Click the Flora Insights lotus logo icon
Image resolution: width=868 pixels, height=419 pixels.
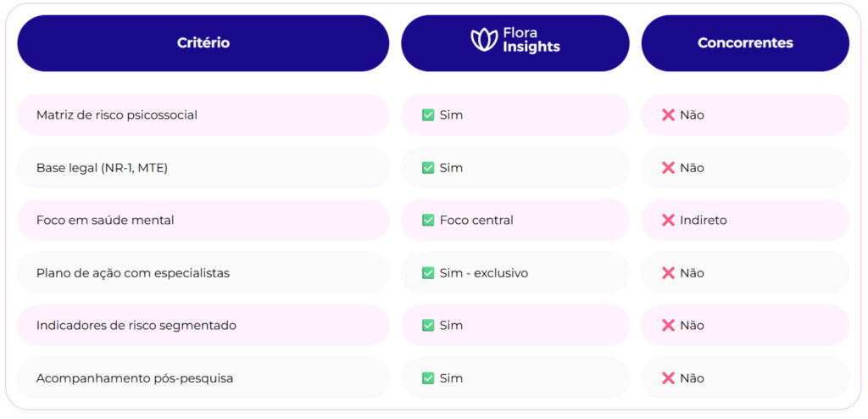(x=484, y=40)
